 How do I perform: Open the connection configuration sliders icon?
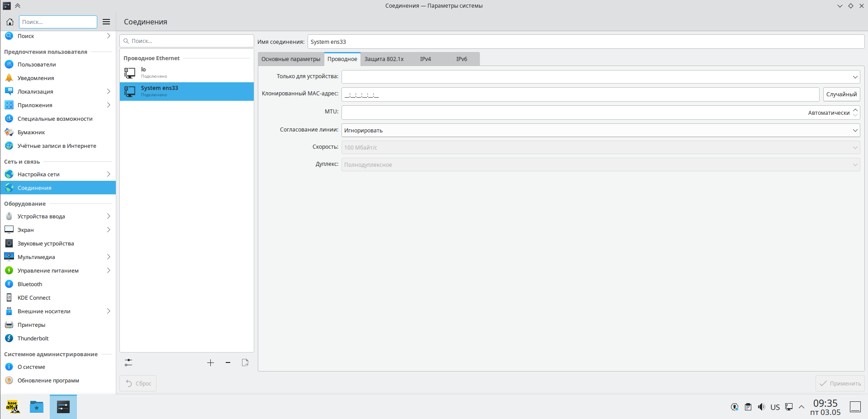coord(128,363)
